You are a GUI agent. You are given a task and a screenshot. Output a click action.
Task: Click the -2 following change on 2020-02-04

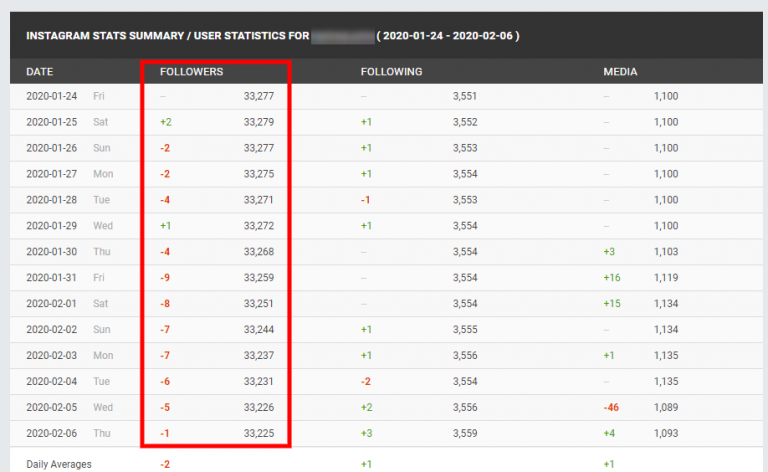pos(366,381)
